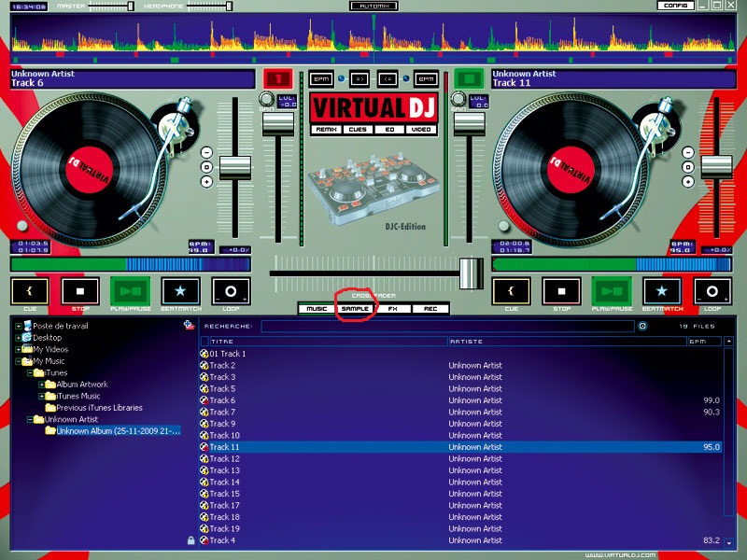Click the left BPM tap button
747x560 pixels.
[321, 79]
